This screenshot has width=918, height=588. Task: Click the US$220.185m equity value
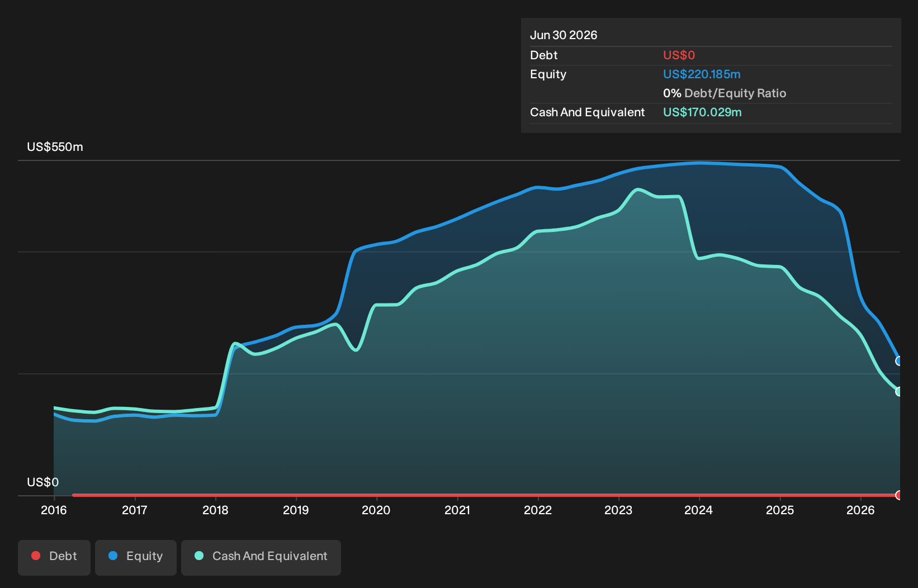click(702, 74)
